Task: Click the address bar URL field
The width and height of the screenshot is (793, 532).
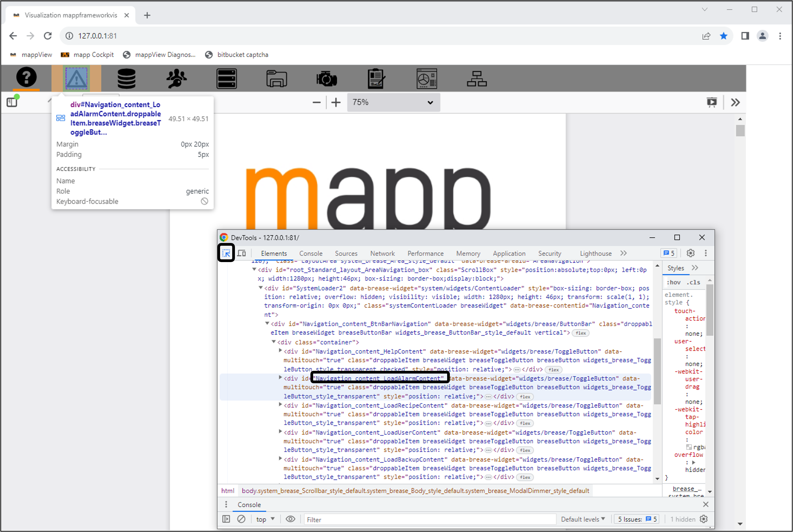Action: click(380, 36)
